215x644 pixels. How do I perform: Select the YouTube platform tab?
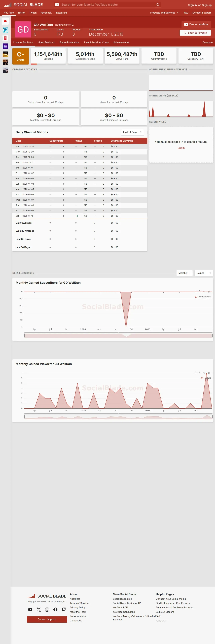9,13
